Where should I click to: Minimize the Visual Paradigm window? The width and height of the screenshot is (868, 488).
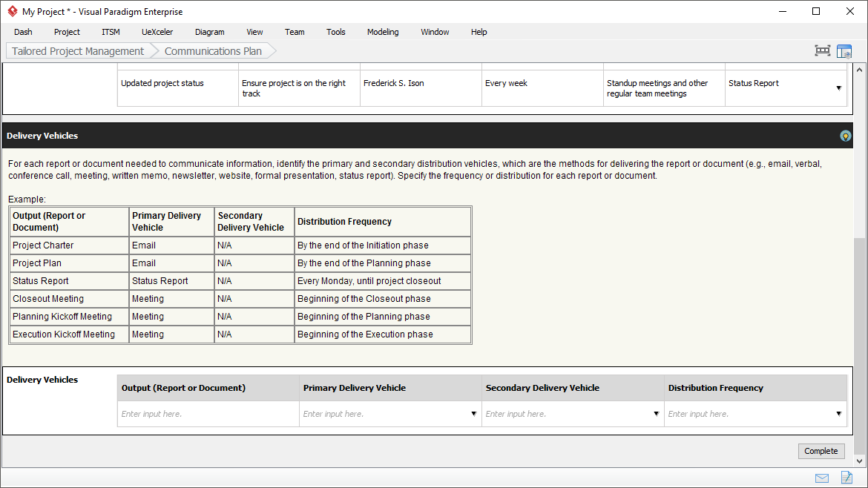tap(783, 11)
